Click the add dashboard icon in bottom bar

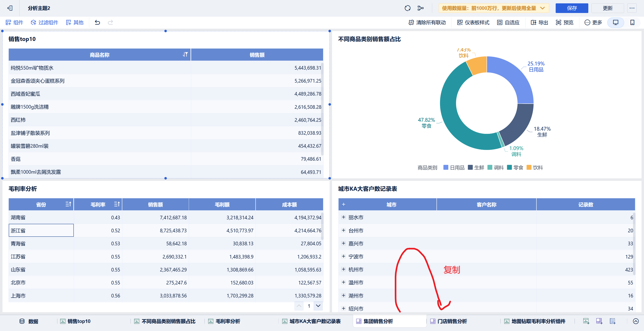(599, 321)
